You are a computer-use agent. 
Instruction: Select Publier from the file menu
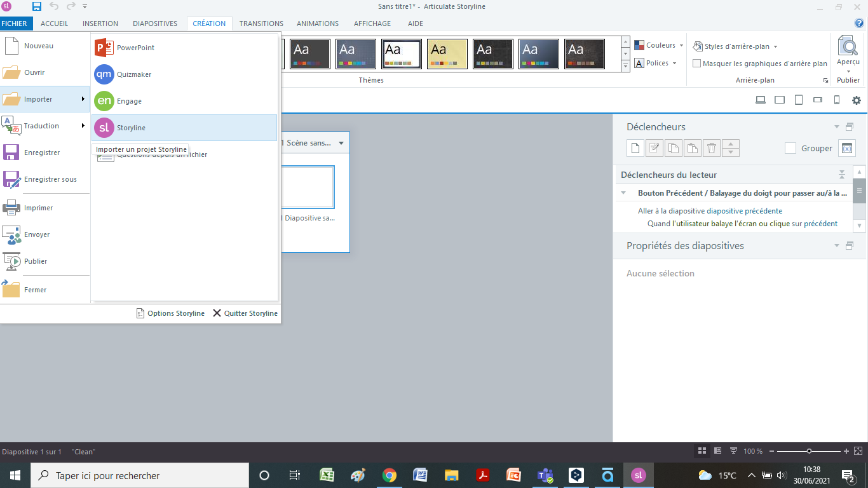point(44,261)
